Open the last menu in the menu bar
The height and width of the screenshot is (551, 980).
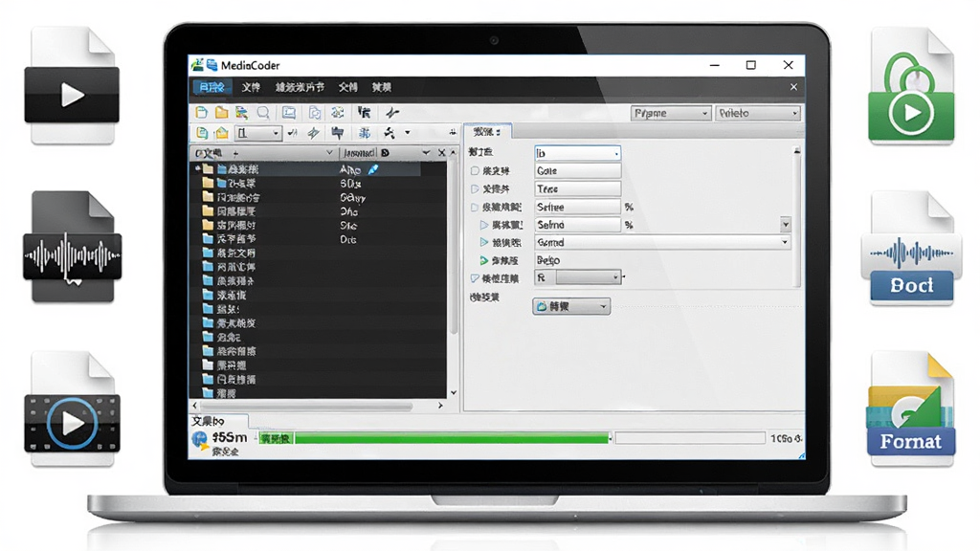point(381,87)
